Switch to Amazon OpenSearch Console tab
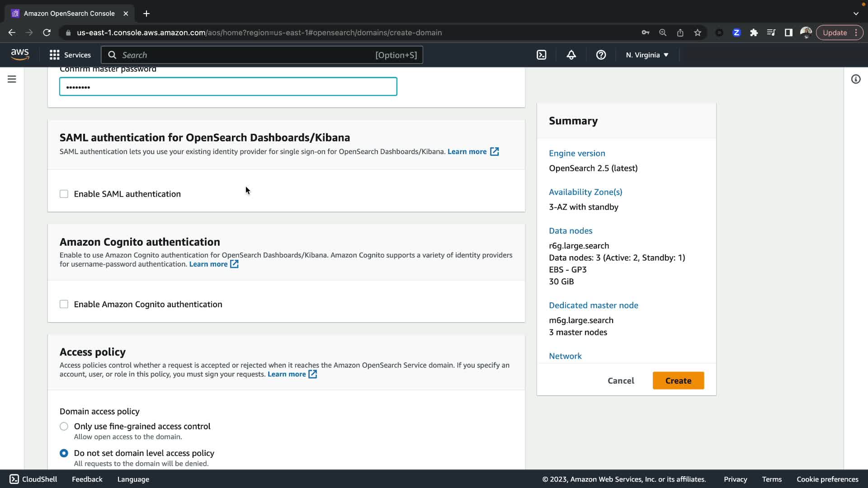Image resolution: width=868 pixels, height=488 pixels. pos(69,14)
